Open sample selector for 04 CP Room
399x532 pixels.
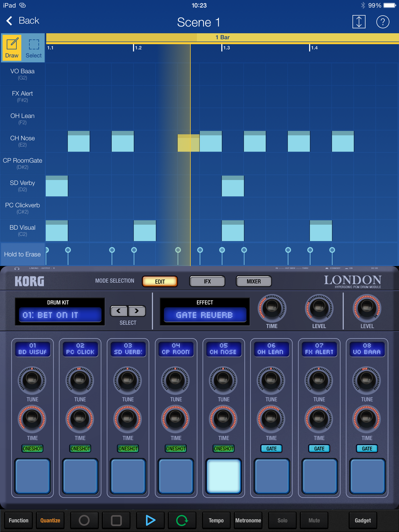point(176,349)
